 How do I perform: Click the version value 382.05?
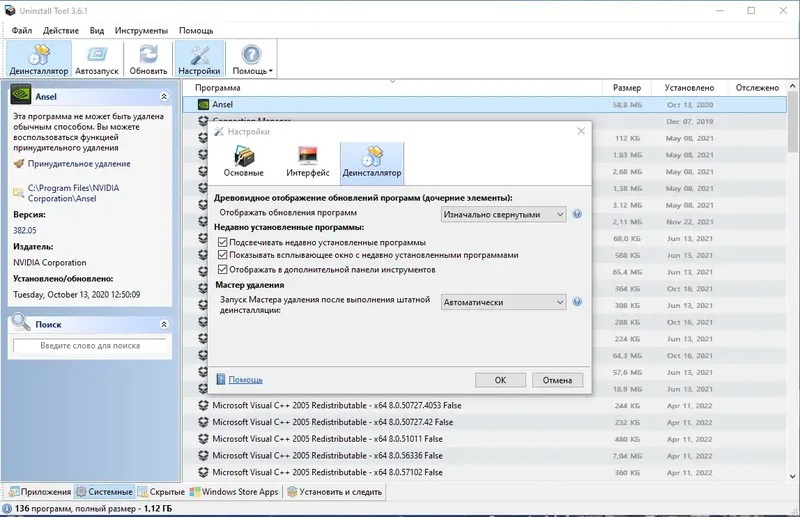coord(24,231)
